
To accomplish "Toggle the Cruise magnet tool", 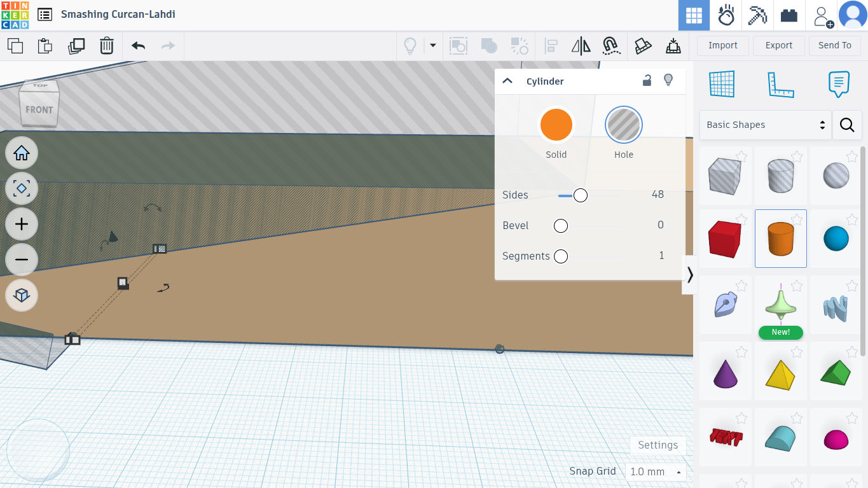I will (x=611, y=46).
